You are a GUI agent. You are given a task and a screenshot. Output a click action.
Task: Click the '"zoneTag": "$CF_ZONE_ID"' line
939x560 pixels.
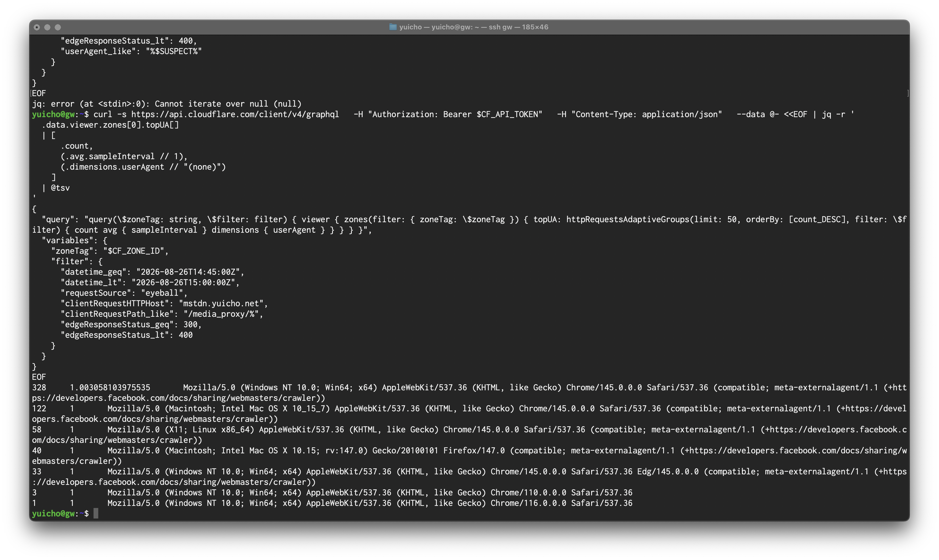[110, 251]
